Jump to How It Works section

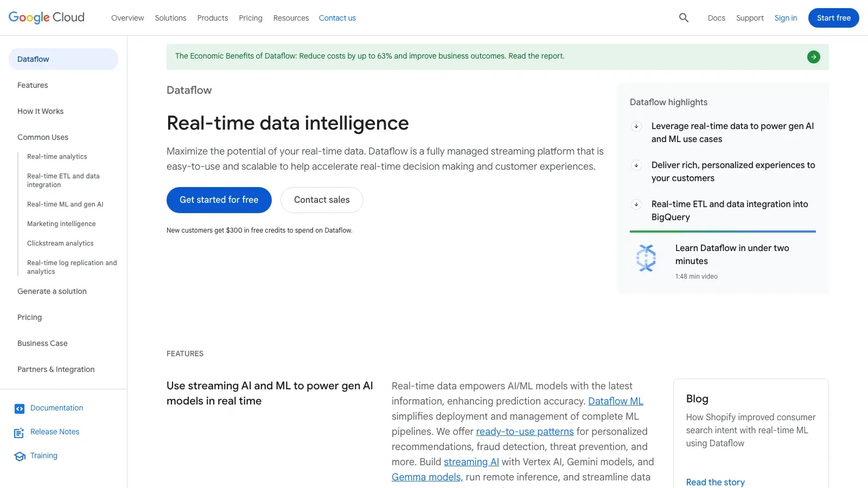pos(40,111)
